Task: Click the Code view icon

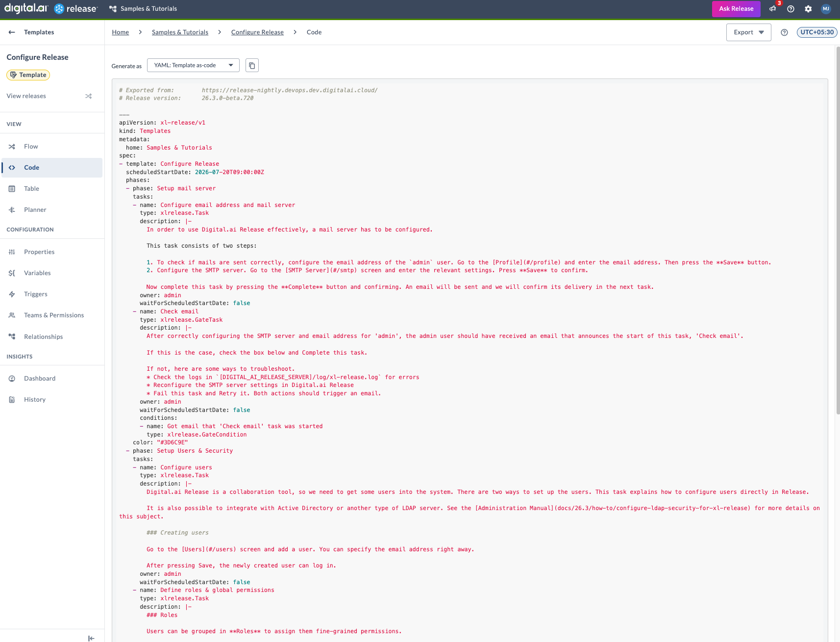Action: pyautogui.click(x=12, y=168)
